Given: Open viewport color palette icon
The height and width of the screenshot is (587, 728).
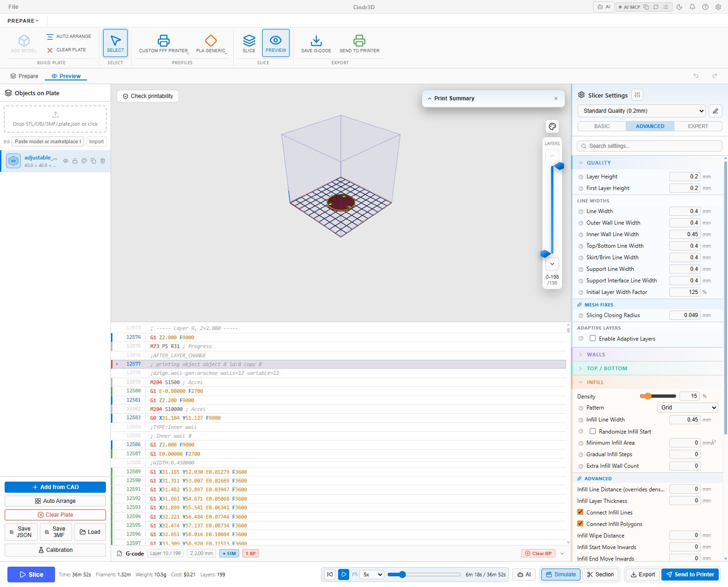Looking at the screenshot, I should 552,127.
